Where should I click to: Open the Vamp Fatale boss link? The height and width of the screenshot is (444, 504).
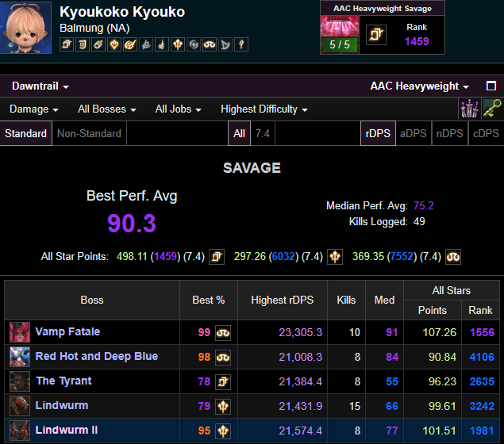pos(67,331)
